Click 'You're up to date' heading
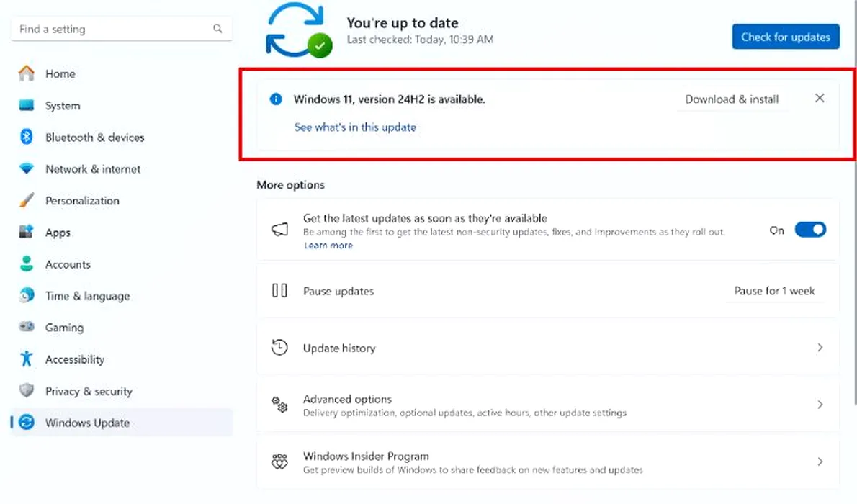 [403, 22]
